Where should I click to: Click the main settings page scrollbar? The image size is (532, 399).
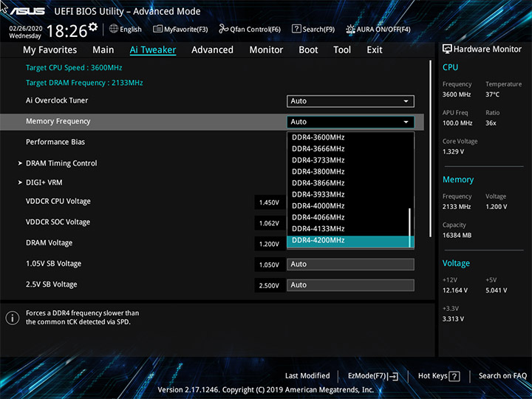(431, 149)
